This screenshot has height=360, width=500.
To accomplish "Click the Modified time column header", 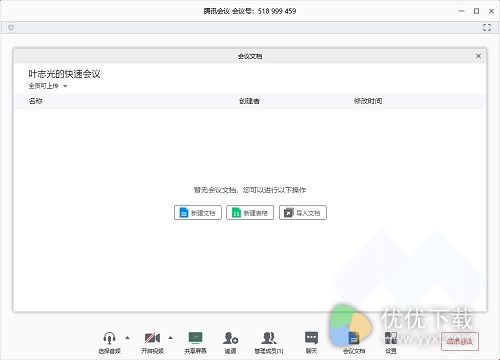I will [368, 101].
